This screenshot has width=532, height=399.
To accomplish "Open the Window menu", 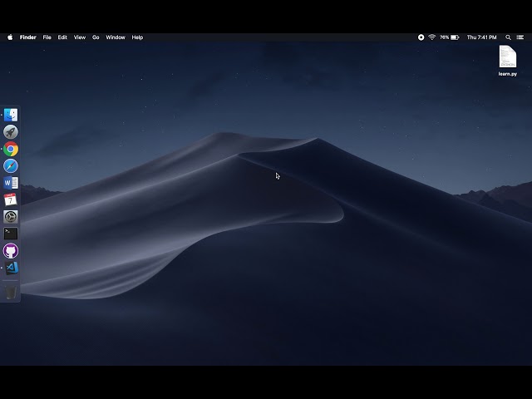I will tap(116, 37).
